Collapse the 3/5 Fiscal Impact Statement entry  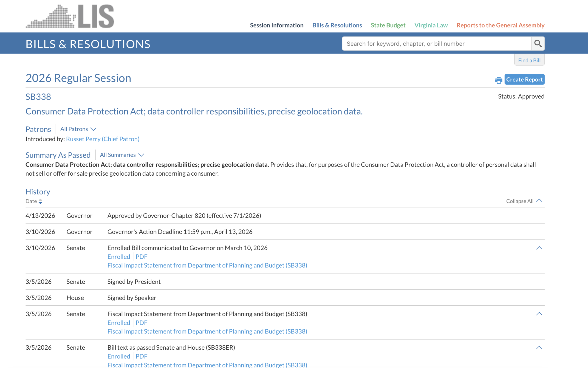point(540,314)
